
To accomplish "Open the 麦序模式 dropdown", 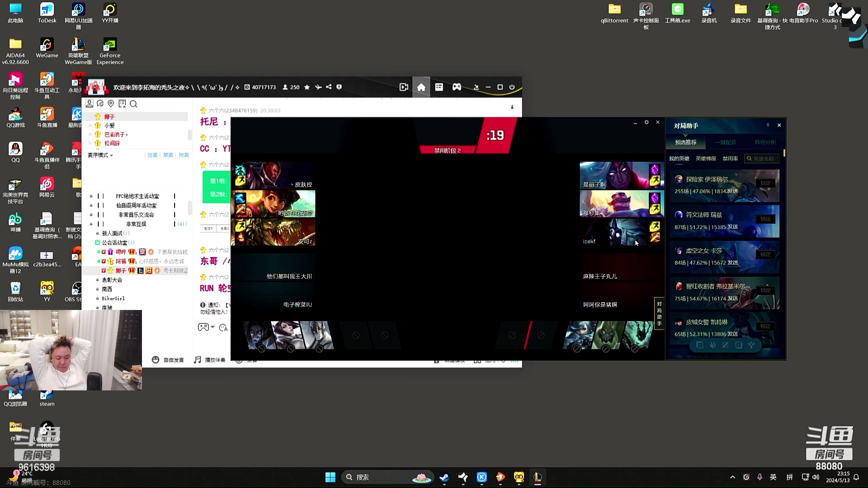I will pyautogui.click(x=100, y=155).
